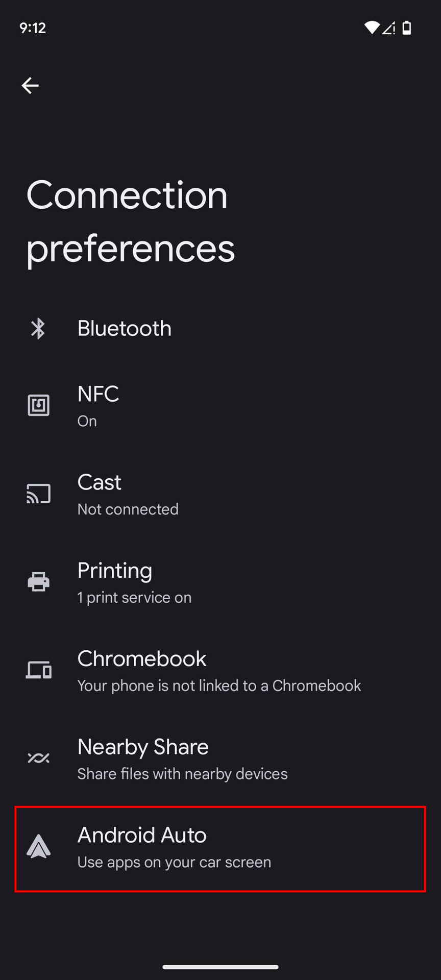This screenshot has height=980, width=441.
Task: Select the Chromebook option
Action: 142,659
